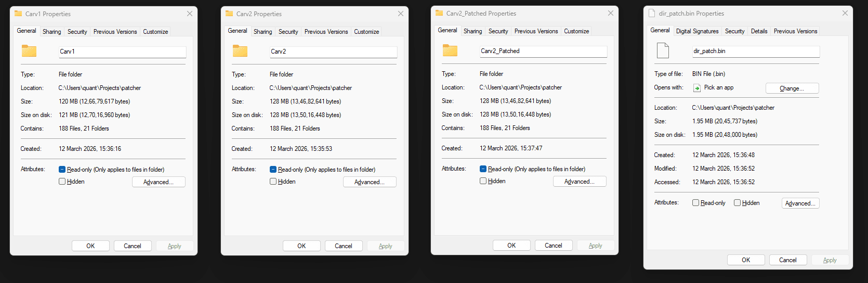868x283 pixels.
Task: Switch to Sharing tab in Carv2 Properties
Action: 263,32
